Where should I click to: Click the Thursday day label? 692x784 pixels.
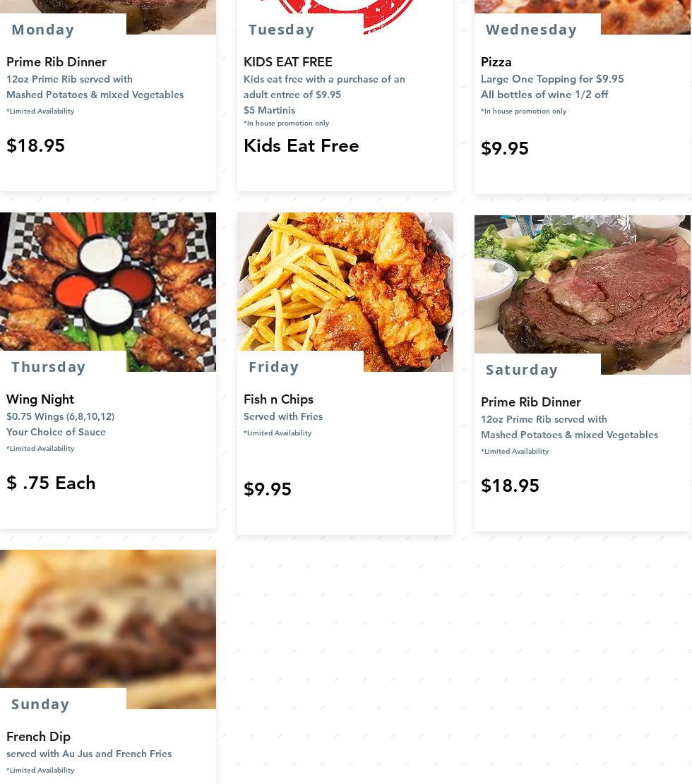click(x=48, y=367)
